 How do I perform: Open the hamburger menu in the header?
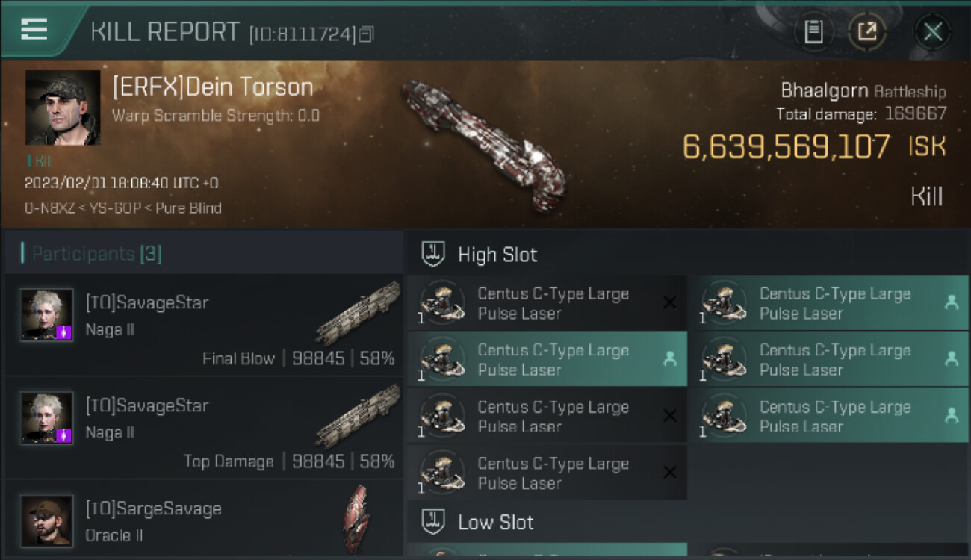34,30
